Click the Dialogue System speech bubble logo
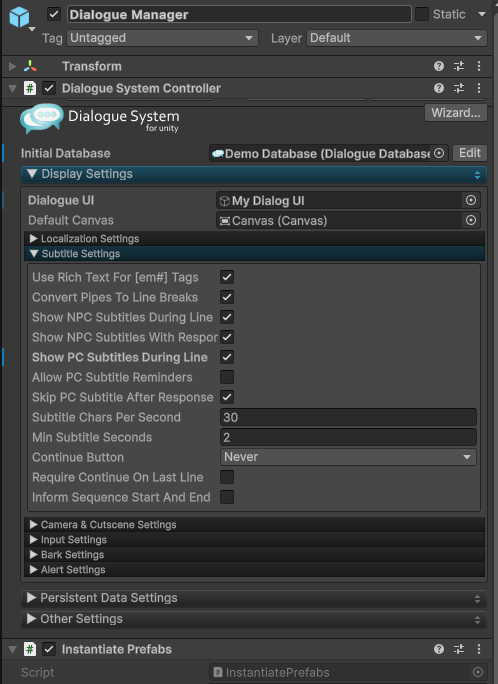This screenshot has height=684, width=498. [42, 118]
